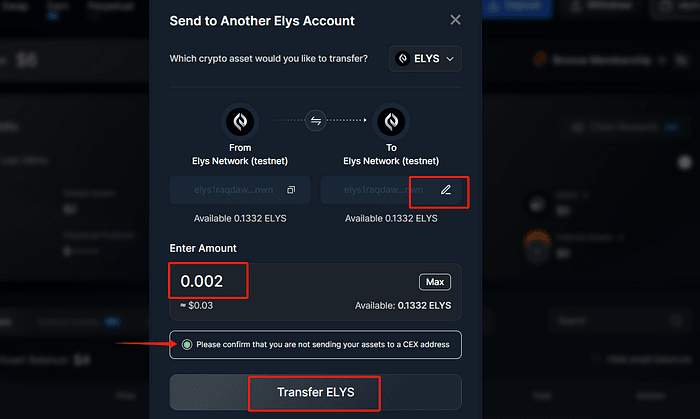
Task: Click the To Elys Network logo
Action: (x=391, y=121)
